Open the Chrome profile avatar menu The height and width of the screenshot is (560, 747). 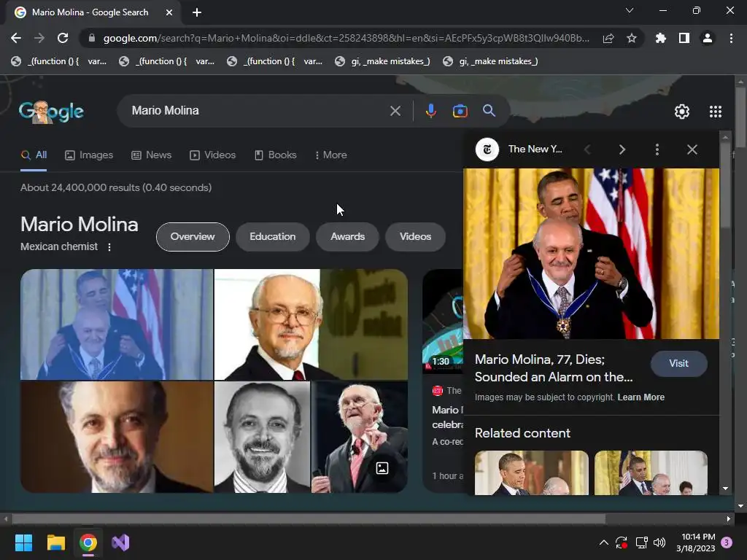[708, 38]
